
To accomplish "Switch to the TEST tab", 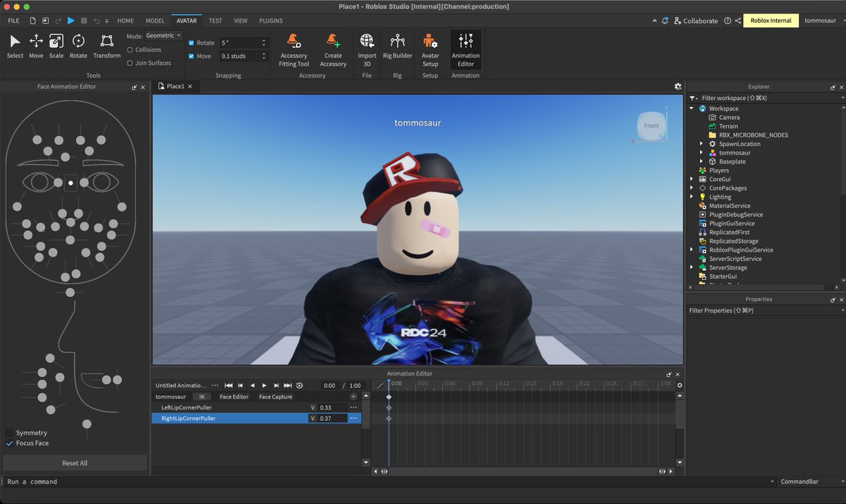I will (215, 21).
